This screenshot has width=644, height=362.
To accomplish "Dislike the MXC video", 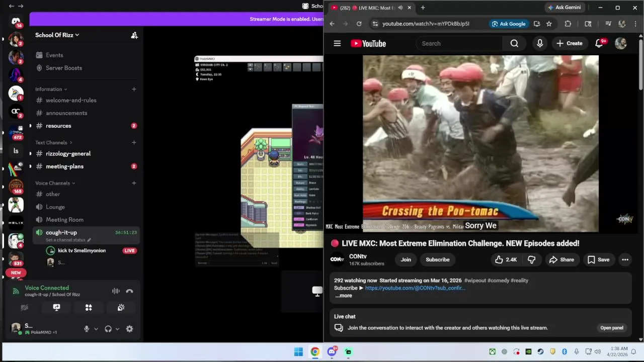I will click(532, 259).
